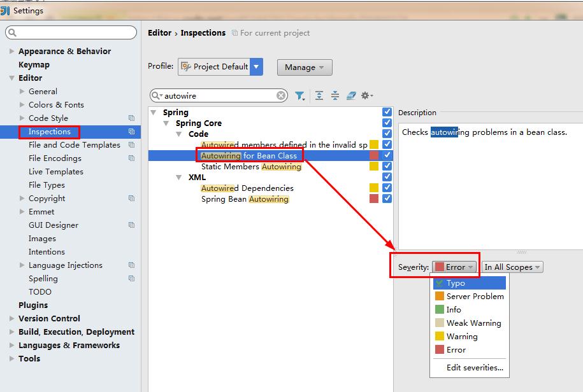Select Info severity option

click(470, 309)
